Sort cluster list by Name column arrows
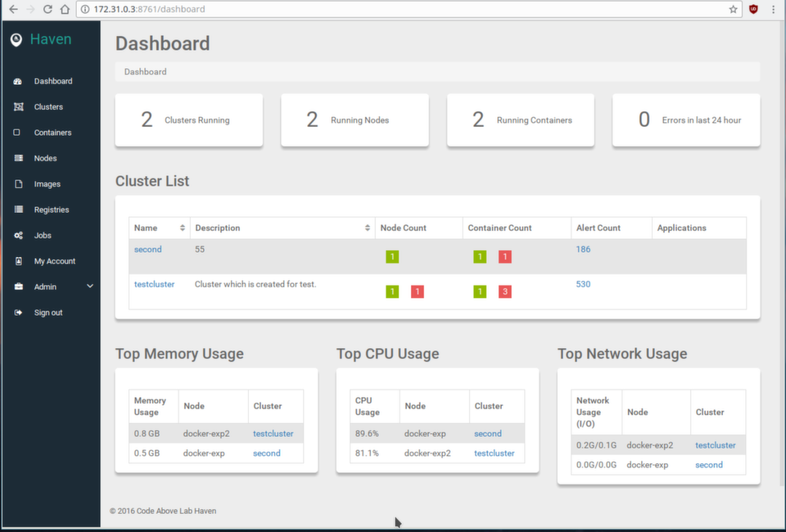The height and width of the screenshot is (532, 786). click(183, 228)
